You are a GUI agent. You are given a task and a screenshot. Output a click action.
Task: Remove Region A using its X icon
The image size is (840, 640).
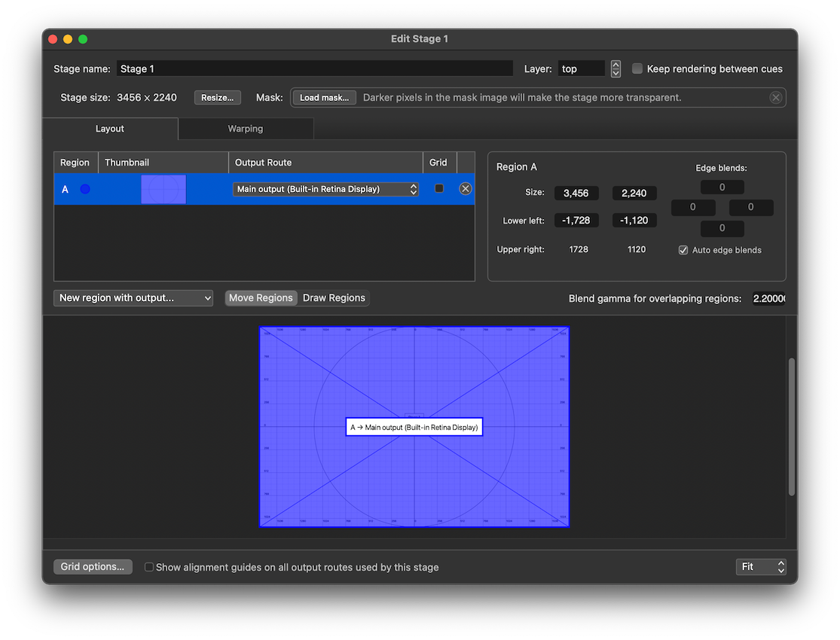(x=465, y=188)
